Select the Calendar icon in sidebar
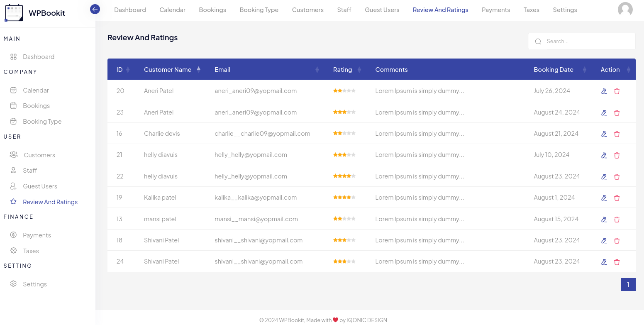Viewport: 644px width, 325px height. [x=14, y=90]
